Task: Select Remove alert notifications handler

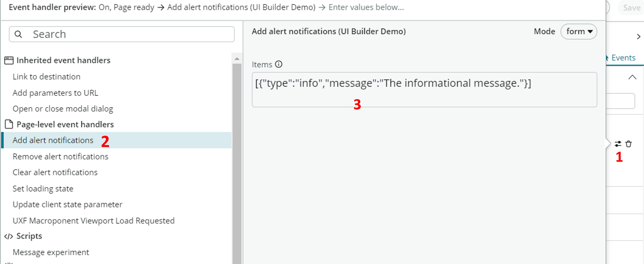Action: point(60,157)
